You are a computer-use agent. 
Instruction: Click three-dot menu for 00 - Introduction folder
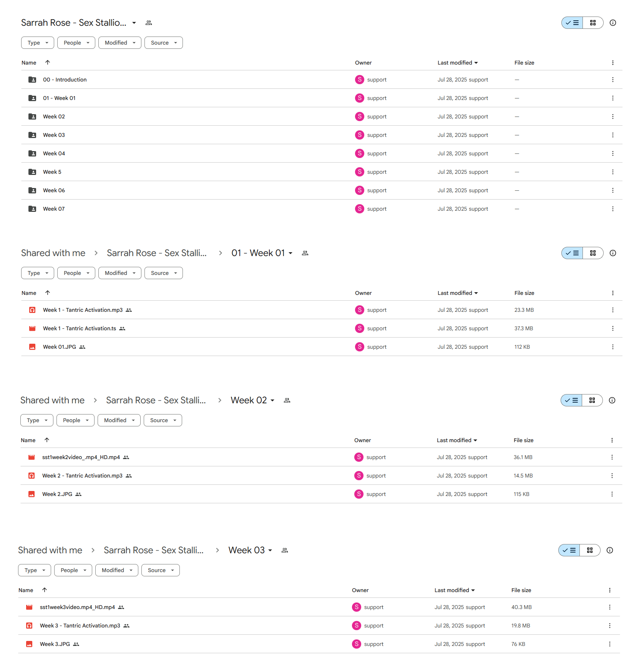click(x=612, y=80)
